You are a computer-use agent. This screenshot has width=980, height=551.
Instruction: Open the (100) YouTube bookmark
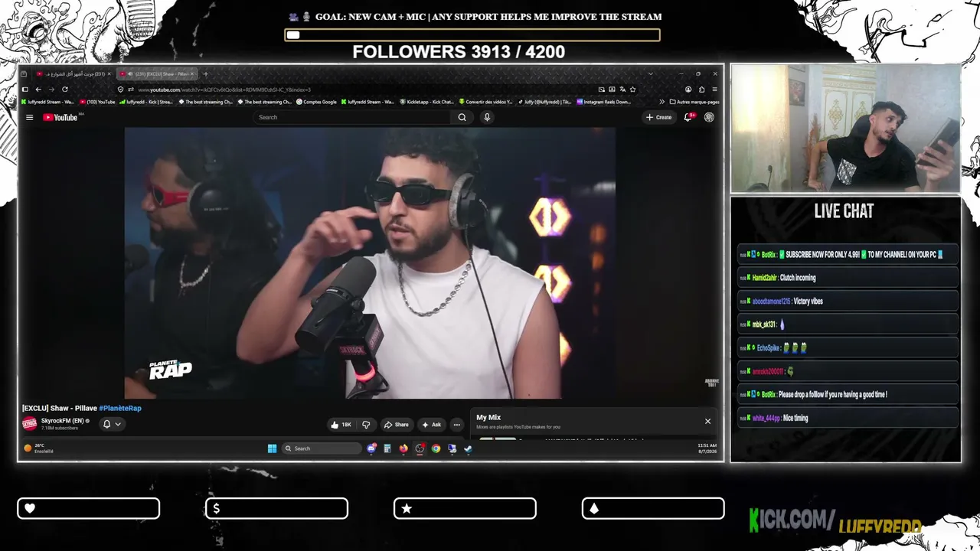point(97,102)
